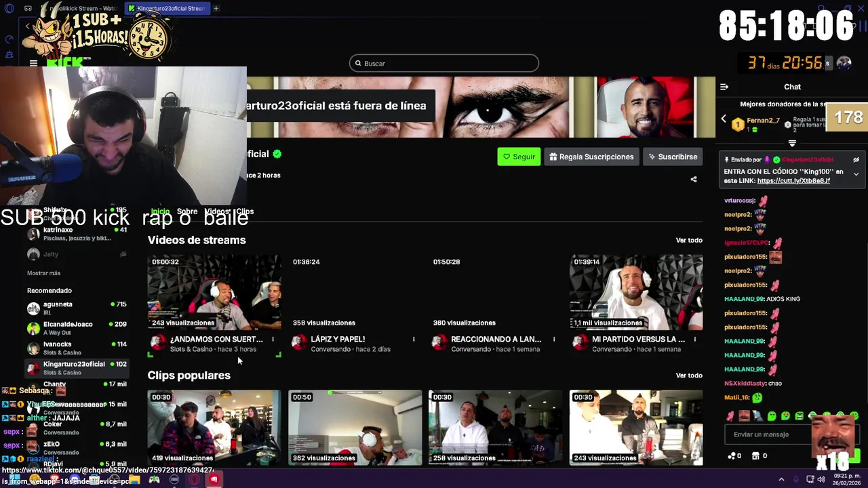Collapse the top donors leaderboard handle
The width and height of the screenshot is (868, 488).
pos(792,143)
